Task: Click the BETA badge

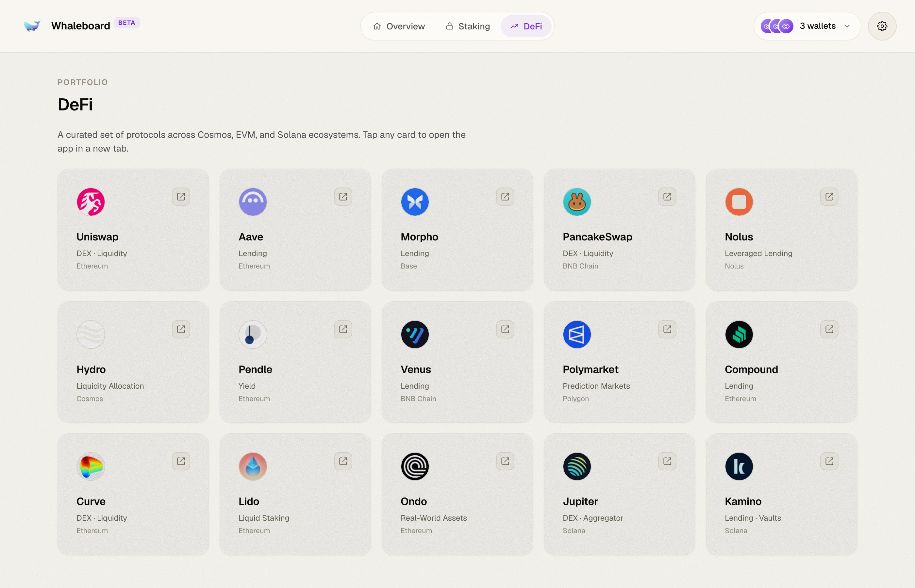Action: [127, 23]
